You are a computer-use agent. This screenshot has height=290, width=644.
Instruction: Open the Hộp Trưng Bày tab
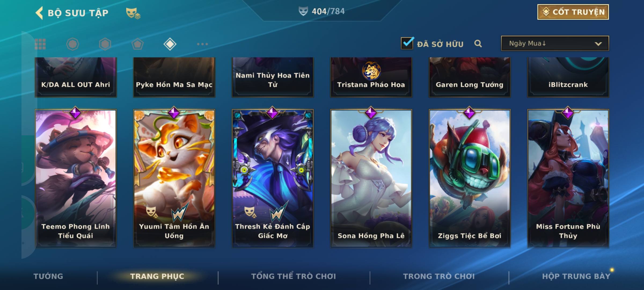click(576, 276)
